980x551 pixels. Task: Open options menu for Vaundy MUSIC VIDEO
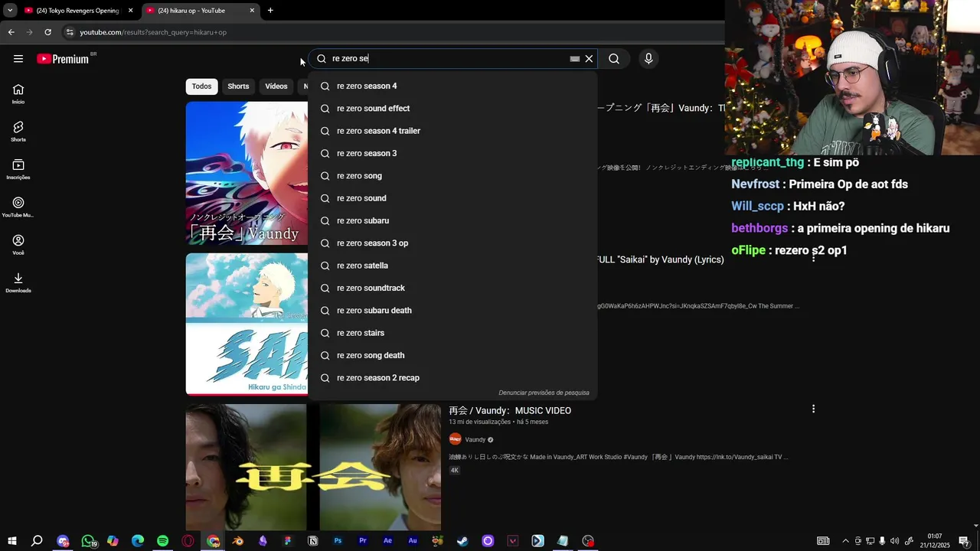tap(813, 409)
